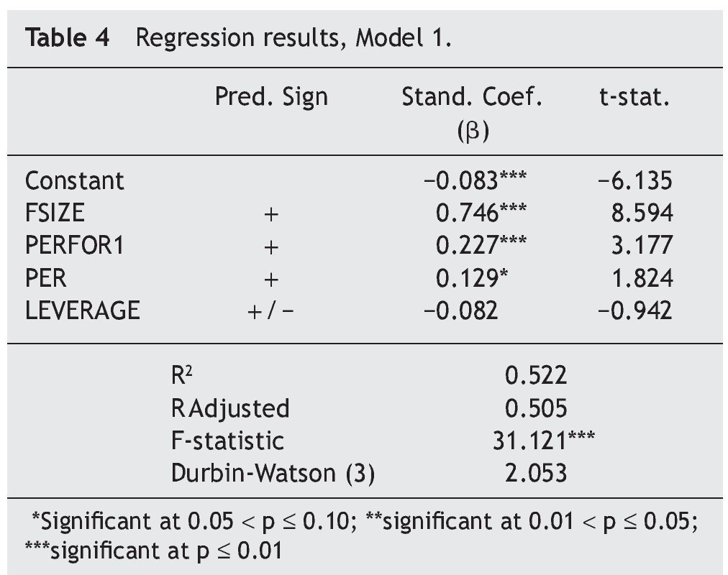728x575 pixels.
Task: Click the RAdjusted label
Action: pyautogui.click(x=230, y=408)
